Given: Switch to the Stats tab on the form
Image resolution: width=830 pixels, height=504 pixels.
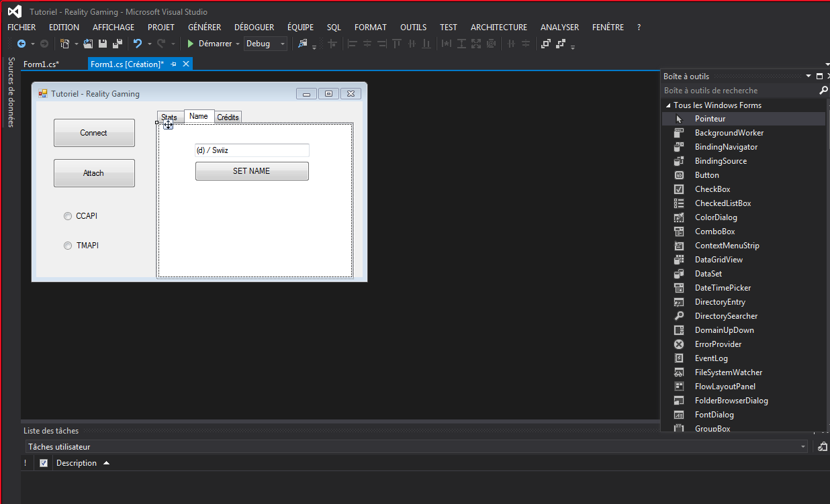Looking at the screenshot, I should coord(169,117).
